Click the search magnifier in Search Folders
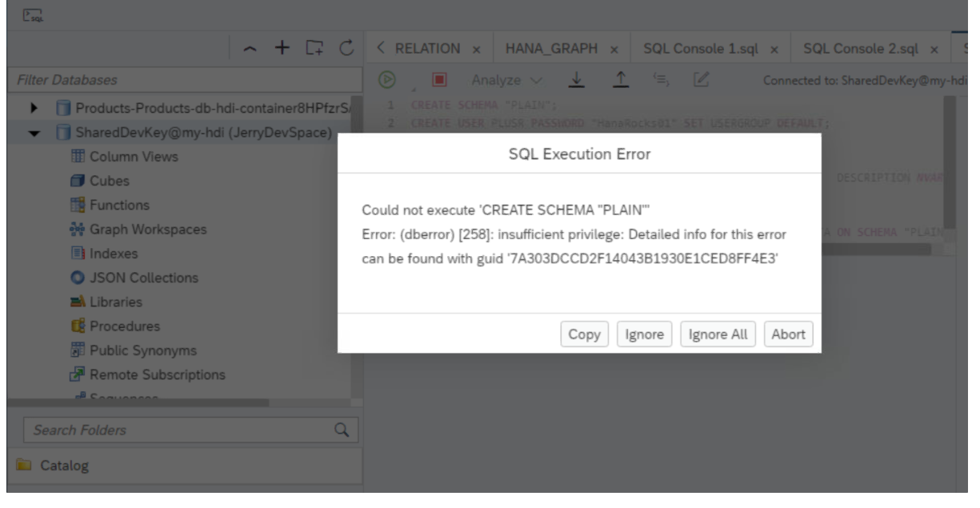 (x=340, y=430)
